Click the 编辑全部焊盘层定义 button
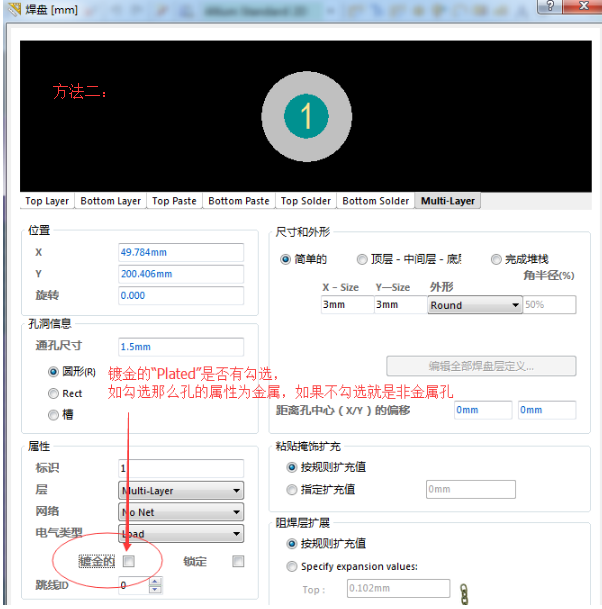 point(481,367)
